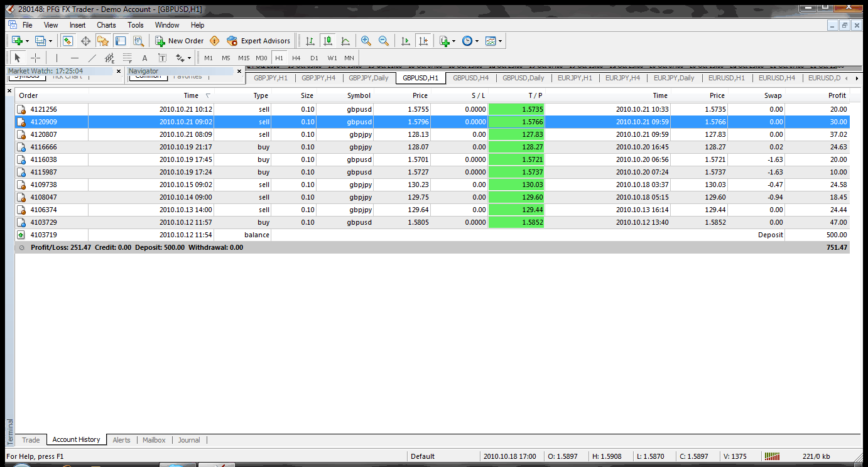The height and width of the screenshot is (467, 868).
Task: Select the Crosshair cursor tool
Action: (36, 58)
